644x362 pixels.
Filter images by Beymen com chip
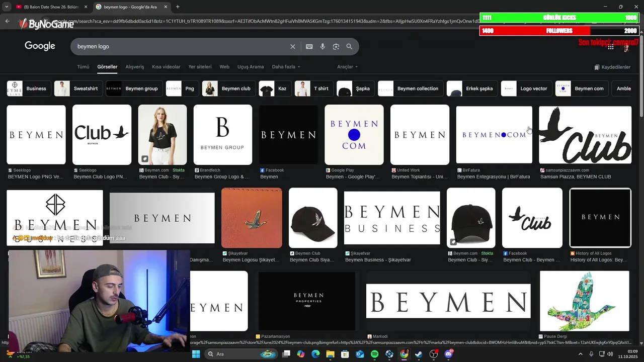point(582,88)
